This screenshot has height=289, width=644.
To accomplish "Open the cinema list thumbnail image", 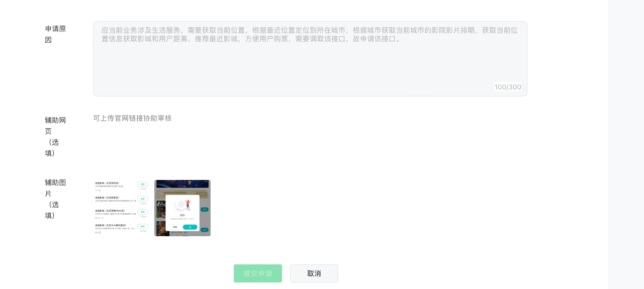I will [x=121, y=208].
